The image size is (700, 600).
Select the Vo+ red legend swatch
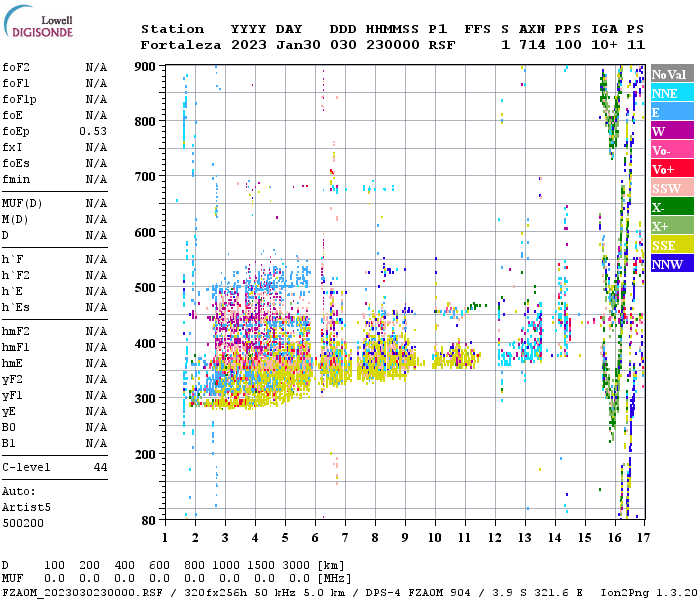pyautogui.click(x=672, y=169)
